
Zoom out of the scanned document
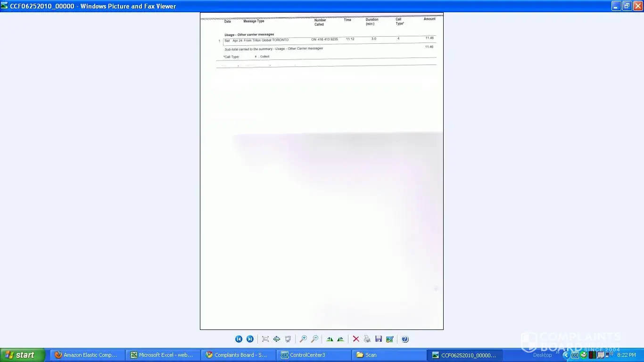point(314,339)
